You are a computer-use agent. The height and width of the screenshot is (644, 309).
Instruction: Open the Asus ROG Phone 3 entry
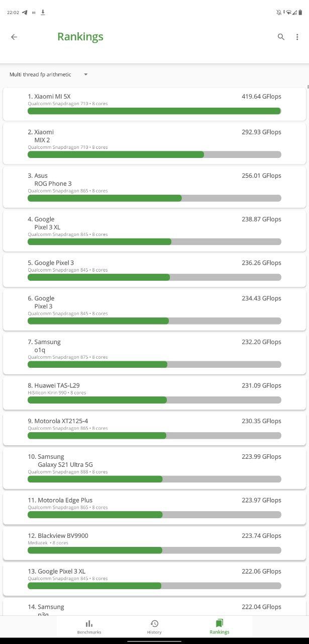point(154,187)
